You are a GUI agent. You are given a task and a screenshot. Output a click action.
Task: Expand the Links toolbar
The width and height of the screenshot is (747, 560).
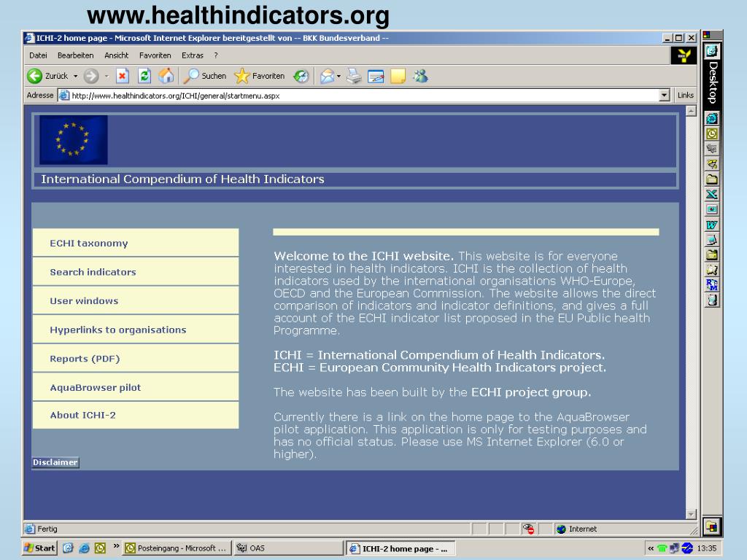685,96
